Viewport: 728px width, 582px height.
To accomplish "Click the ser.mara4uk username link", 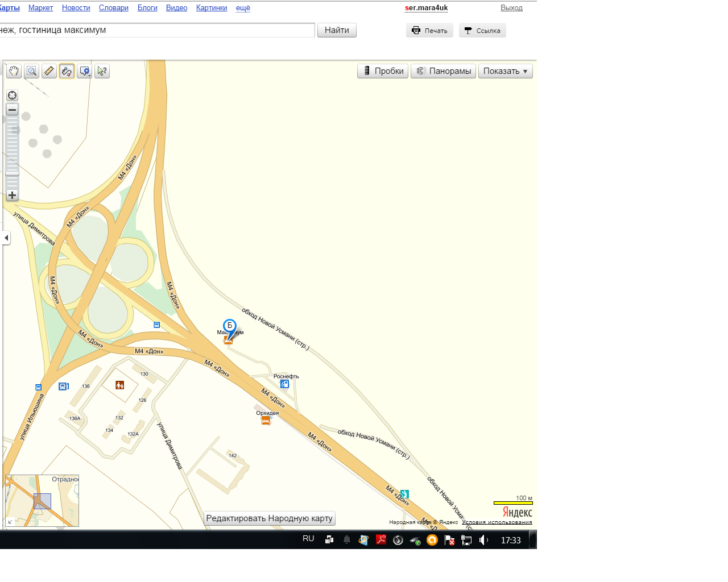I will [426, 8].
